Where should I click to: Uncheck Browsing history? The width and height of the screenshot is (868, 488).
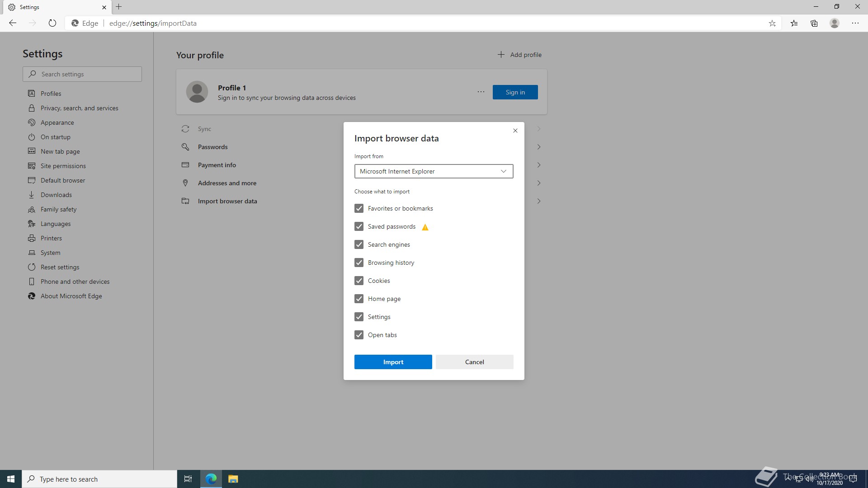pyautogui.click(x=359, y=263)
